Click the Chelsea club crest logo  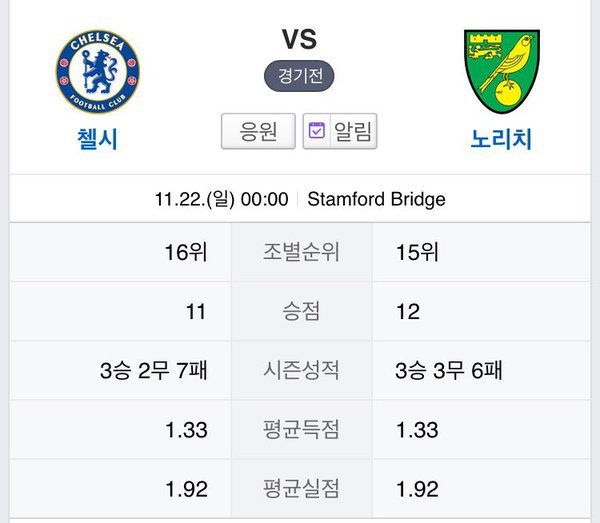point(98,70)
